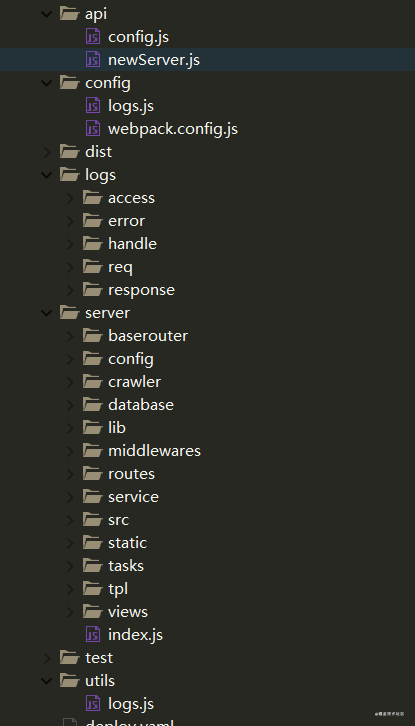Open logs.js in the utils folder
The width and height of the screenshot is (415, 726).
(x=131, y=704)
